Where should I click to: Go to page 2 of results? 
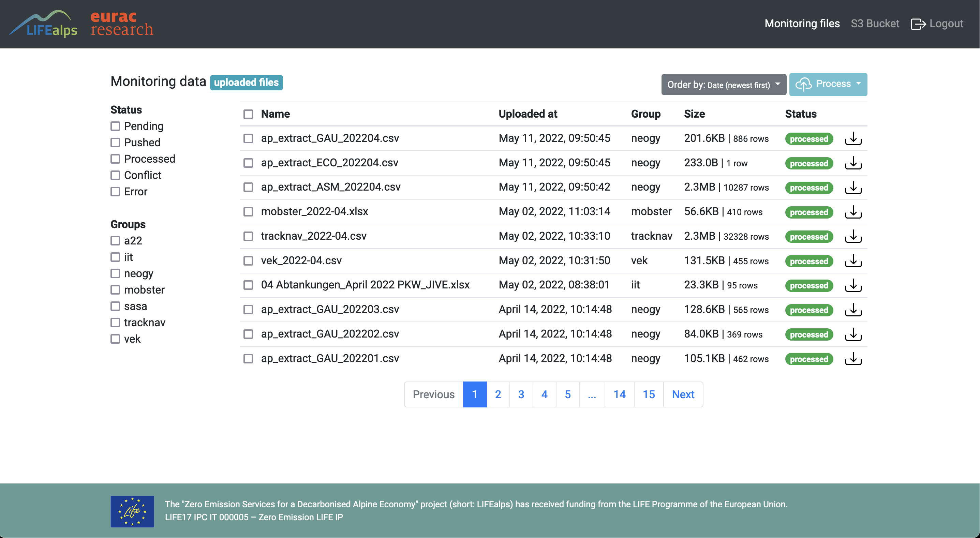498,394
